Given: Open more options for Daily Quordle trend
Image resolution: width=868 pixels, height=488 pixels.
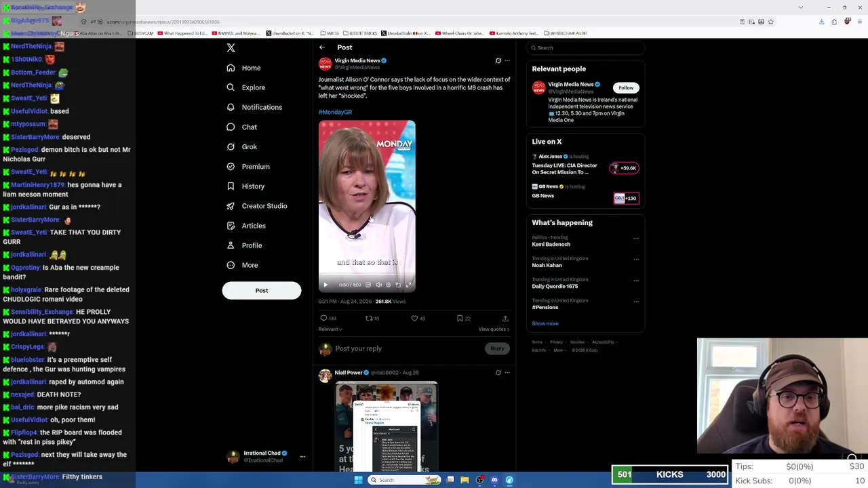Looking at the screenshot, I should pos(636,281).
